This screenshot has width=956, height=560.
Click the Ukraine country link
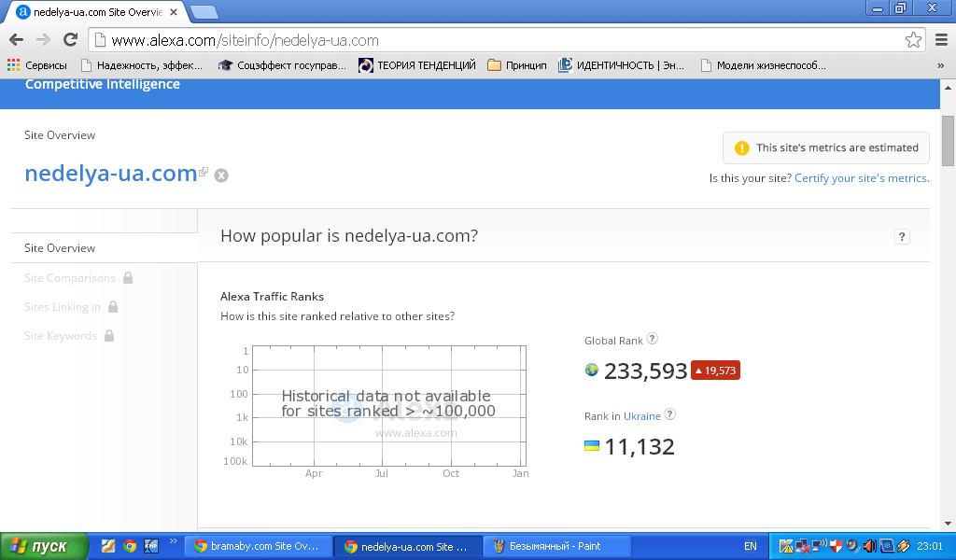click(x=642, y=416)
